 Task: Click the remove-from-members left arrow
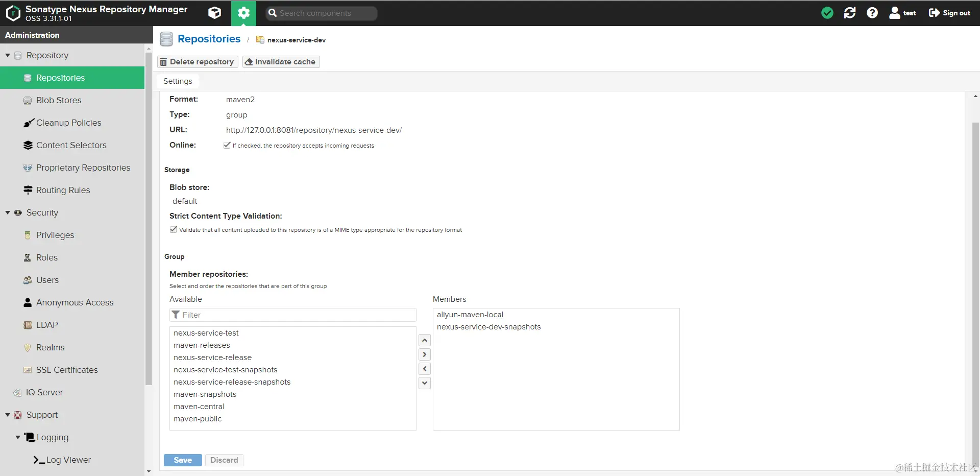click(425, 369)
